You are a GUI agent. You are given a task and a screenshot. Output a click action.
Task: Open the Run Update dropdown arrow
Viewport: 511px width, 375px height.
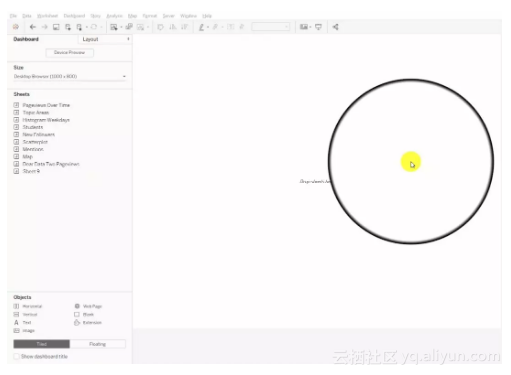point(101,27)
